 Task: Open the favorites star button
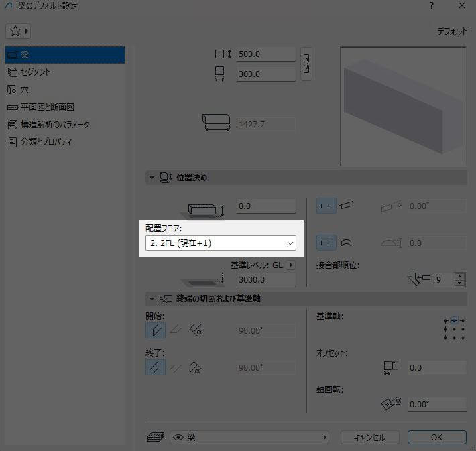click(x=19, y=31)
